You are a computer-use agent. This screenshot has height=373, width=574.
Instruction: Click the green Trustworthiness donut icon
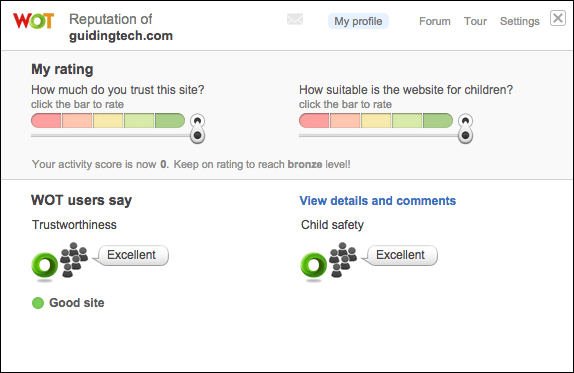tap(45, 265)
